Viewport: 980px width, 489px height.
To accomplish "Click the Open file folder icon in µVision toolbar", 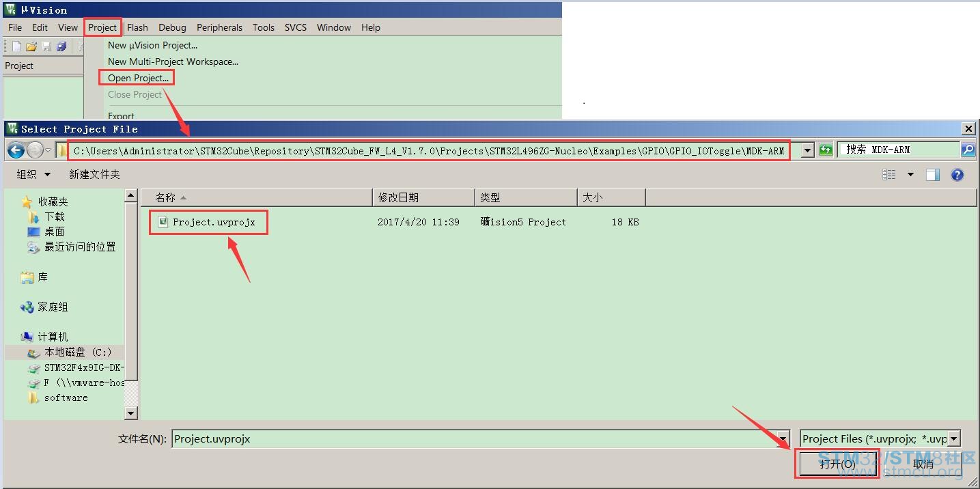I will (31, 46).
